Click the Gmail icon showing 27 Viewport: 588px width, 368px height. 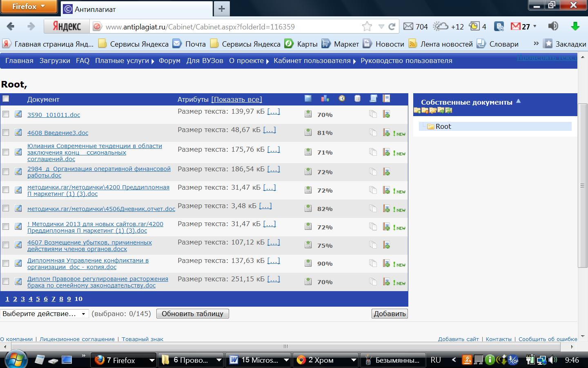tap(515, 26)
